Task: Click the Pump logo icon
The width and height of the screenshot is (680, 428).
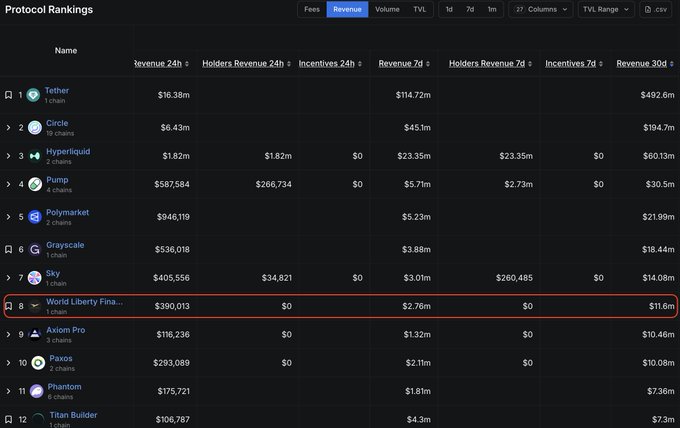Action: click(35, 184)
